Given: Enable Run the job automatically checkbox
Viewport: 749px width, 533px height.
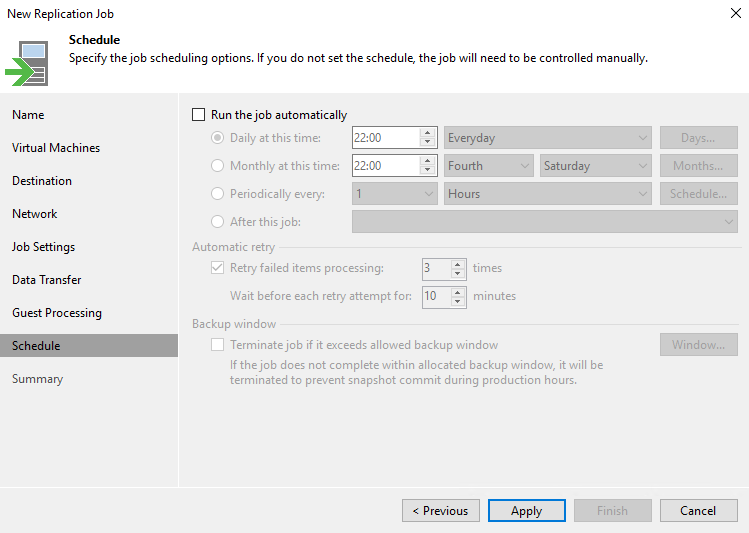Looking at the screenshot, I should (x=198, y=115).
